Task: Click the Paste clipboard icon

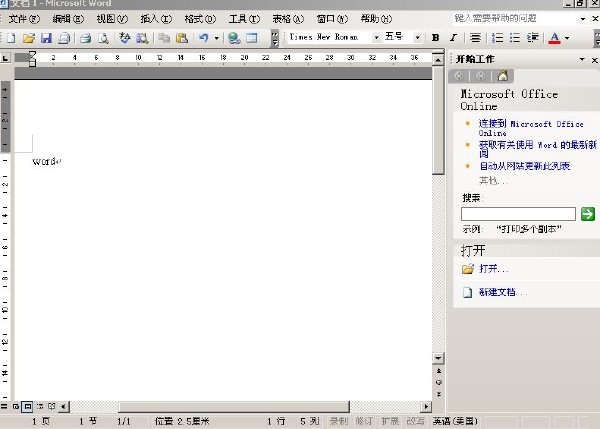Action: pyautogui.click(x=182, y=38)
